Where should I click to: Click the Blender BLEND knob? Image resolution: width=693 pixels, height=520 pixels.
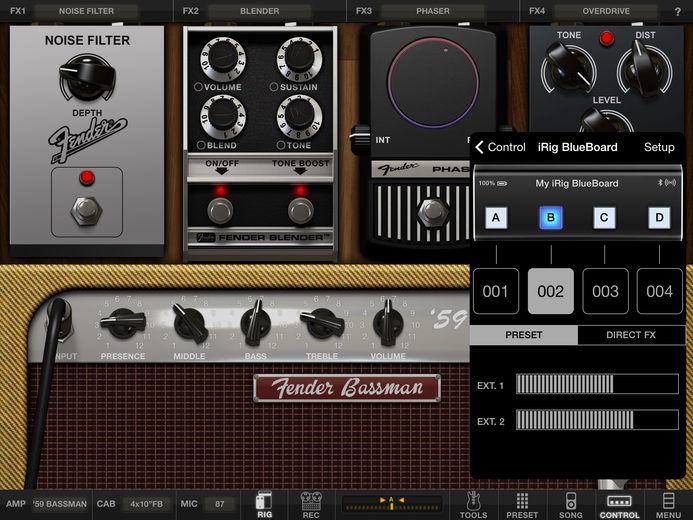coord(223,117)
